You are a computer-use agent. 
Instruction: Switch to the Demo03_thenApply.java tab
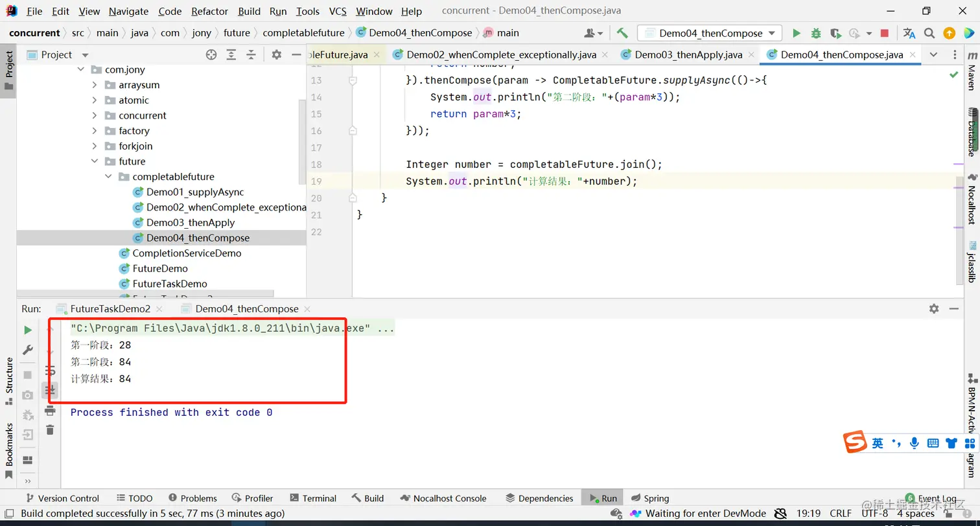click(x=688, y=55)
